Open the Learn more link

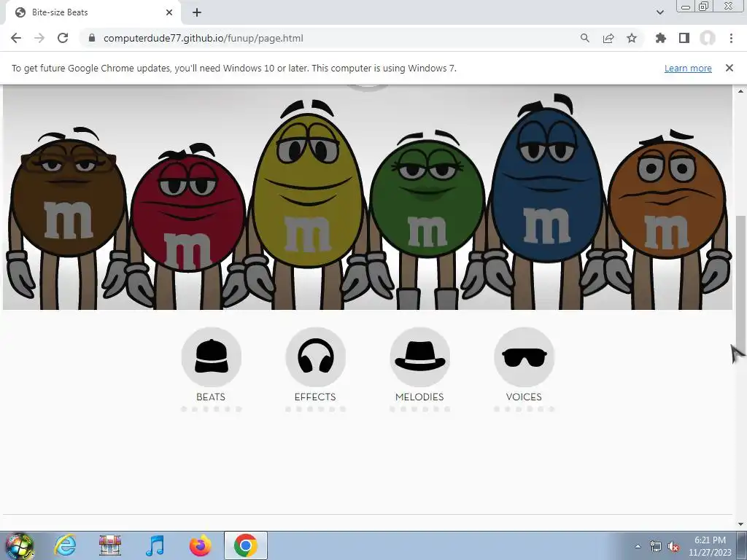(x=688, y=68)
